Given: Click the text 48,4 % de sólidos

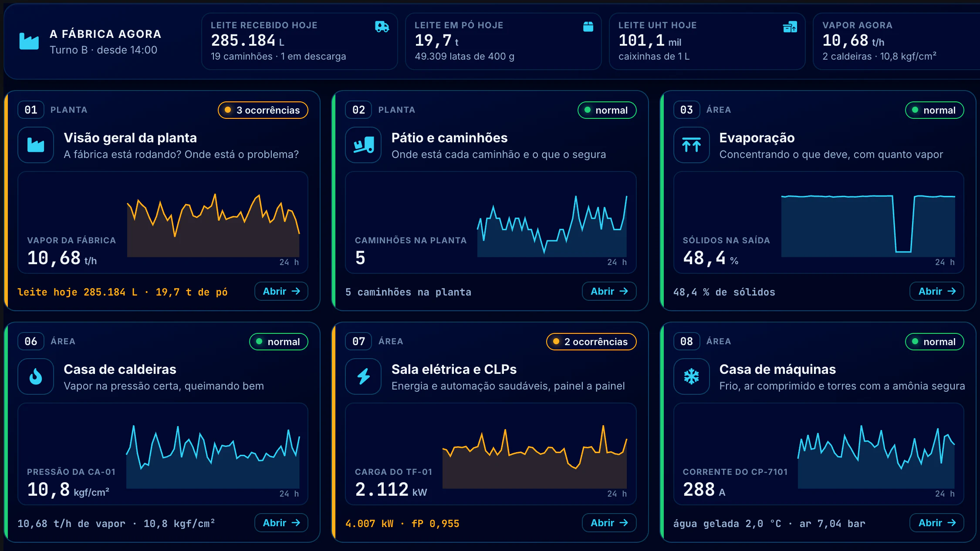Looking at the screenshot, I should (x=724, y=292).
